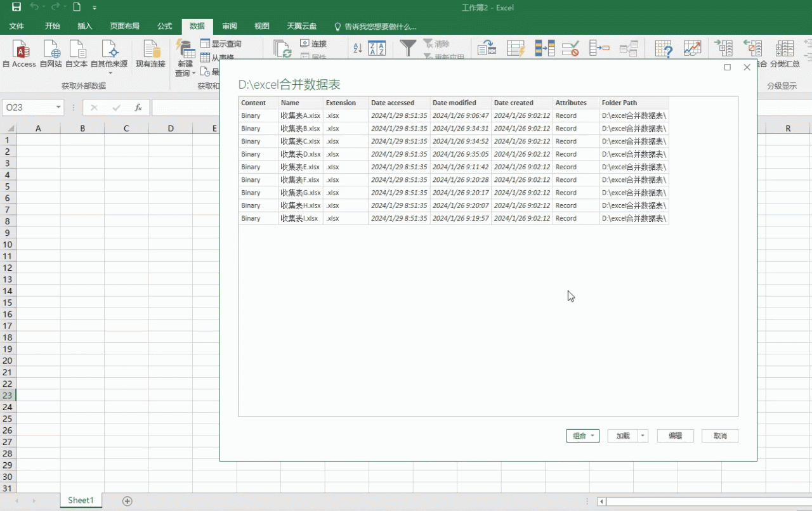Click the new document quick access icon
812x511 pixels.
coord(77,7)
